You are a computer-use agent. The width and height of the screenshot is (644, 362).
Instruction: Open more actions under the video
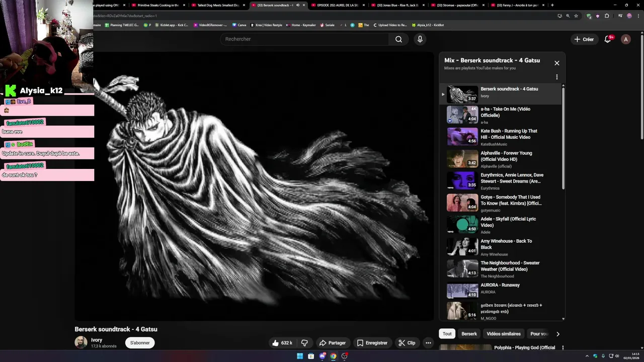point(428,343)
